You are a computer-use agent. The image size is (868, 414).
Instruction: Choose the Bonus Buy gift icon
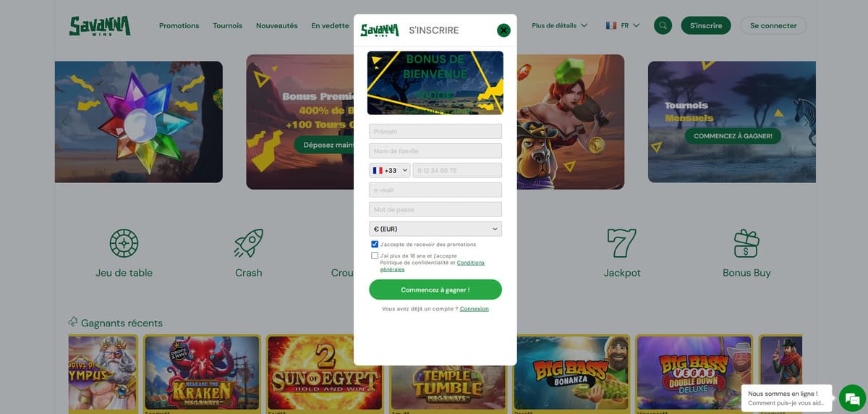746,244
